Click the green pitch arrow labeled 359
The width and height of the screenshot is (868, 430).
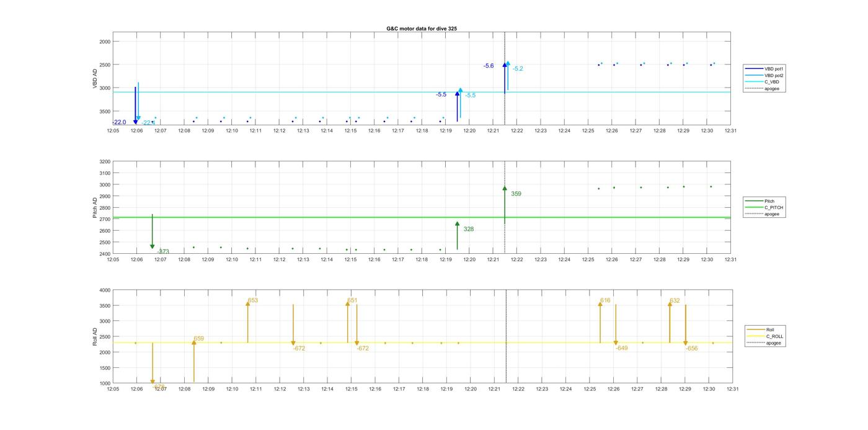(x=505, y=205)
